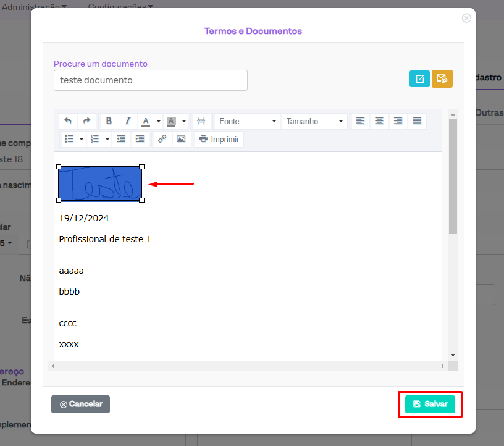The width and height of the screenshot is (504, 446).
Task: Insert a page break
Action: [201, 121]
